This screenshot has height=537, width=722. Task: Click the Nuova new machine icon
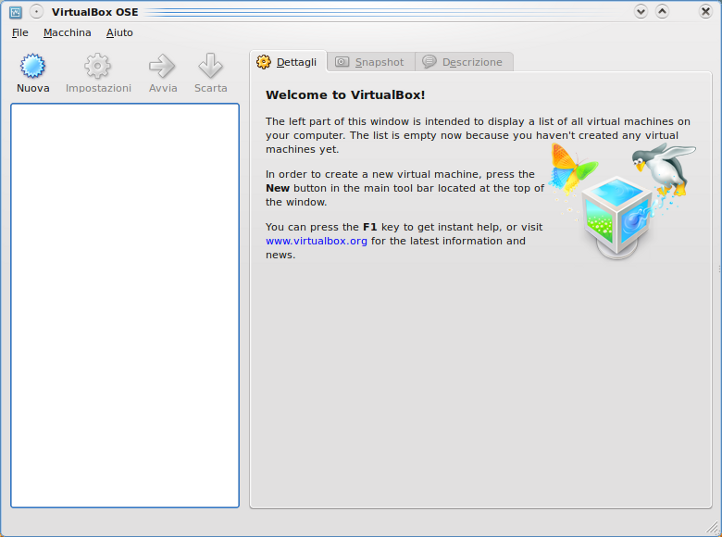[x=33, y=66]
